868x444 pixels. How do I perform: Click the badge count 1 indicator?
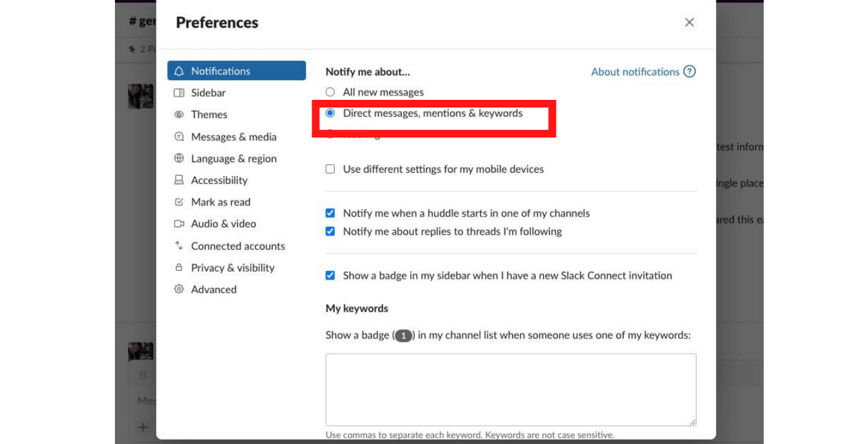403,335
